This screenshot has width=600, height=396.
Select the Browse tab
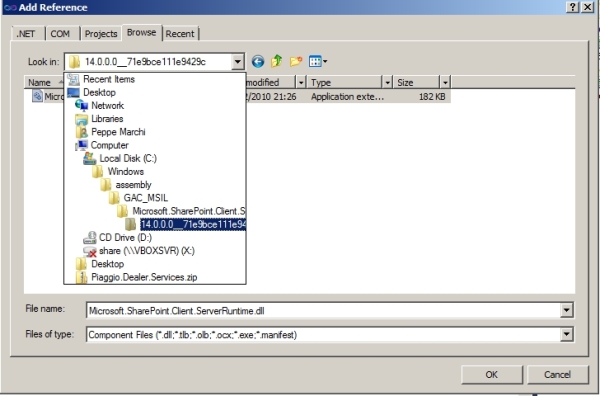(x=142, y=33)
